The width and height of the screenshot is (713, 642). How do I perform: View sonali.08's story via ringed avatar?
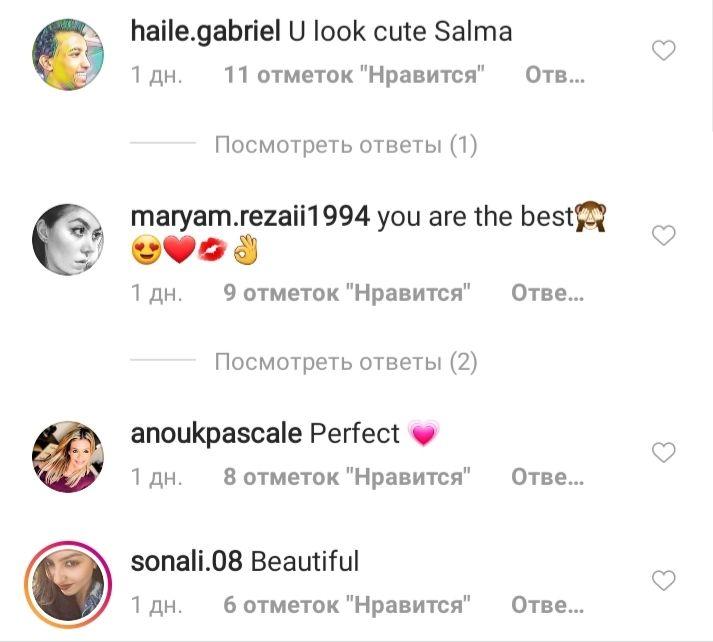[68, 584]
